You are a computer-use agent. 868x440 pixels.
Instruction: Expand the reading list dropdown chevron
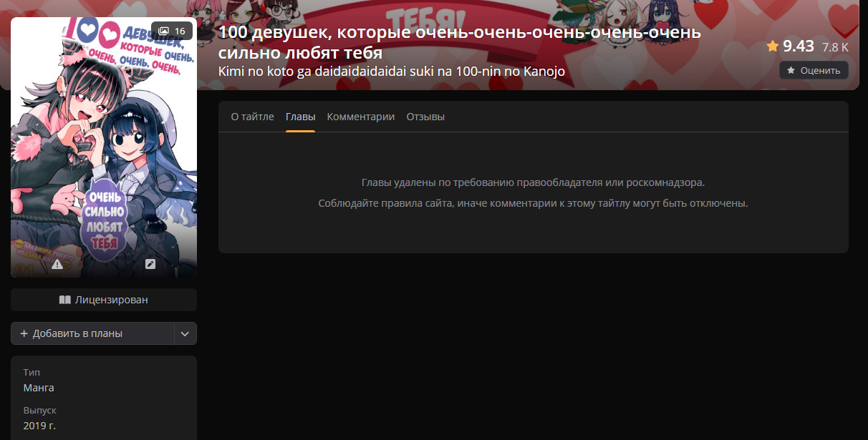[185, 333]
